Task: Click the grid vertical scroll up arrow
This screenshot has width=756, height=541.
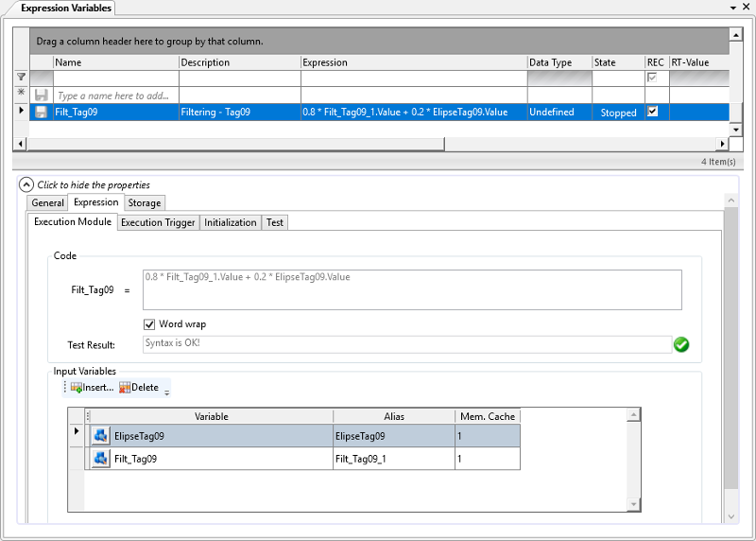Action: [736, 35]
